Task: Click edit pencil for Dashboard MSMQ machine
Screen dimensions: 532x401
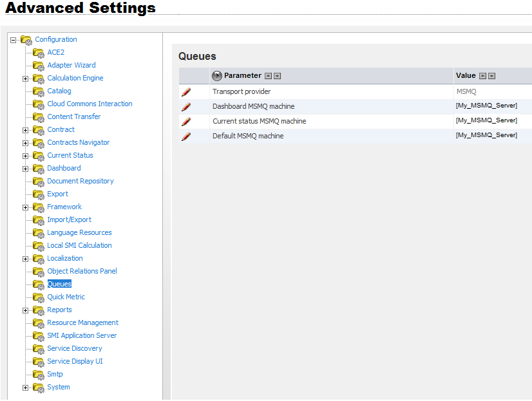Action: click(x=186, y=107)
